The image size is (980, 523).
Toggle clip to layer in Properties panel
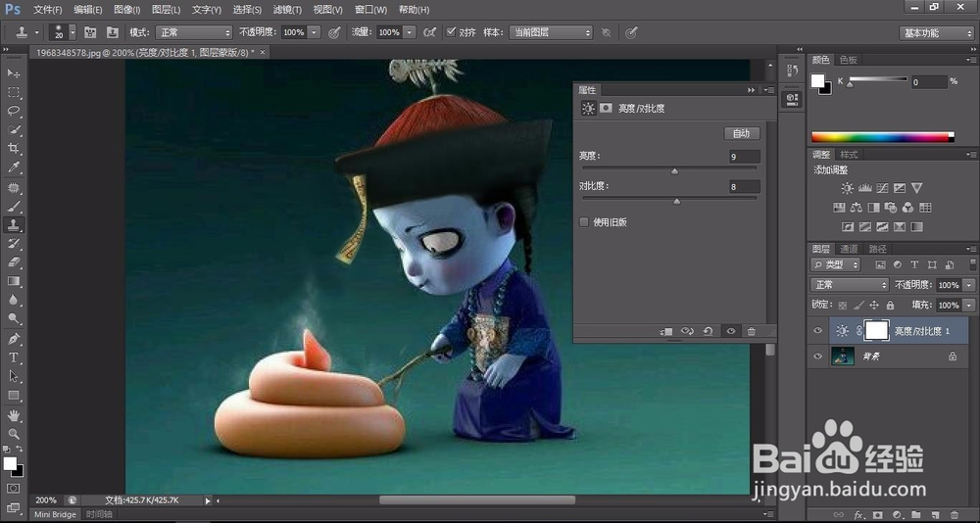click(665, 332)
